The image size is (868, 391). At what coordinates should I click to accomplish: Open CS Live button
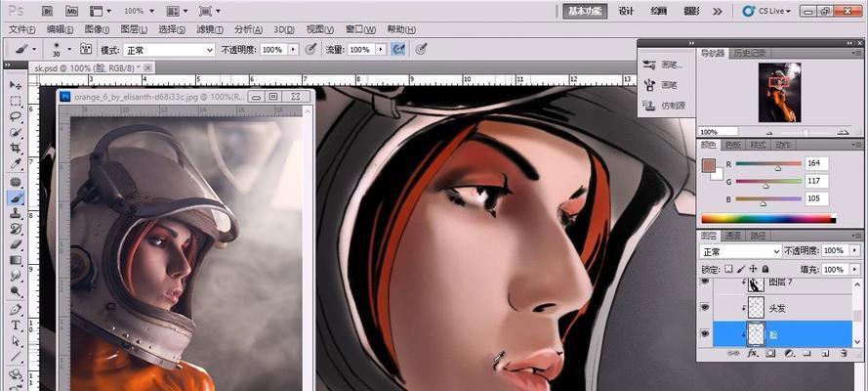tap(766, 11)
